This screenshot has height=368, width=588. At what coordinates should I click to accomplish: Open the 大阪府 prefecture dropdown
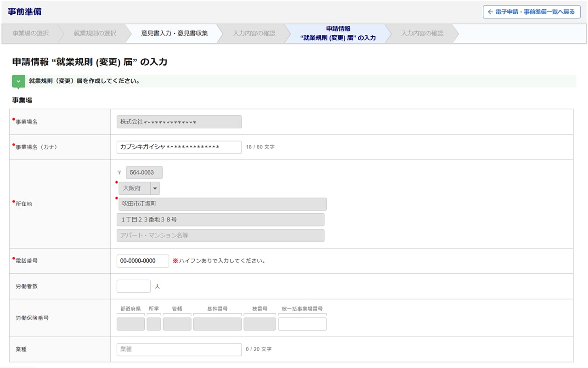[155, 188]
